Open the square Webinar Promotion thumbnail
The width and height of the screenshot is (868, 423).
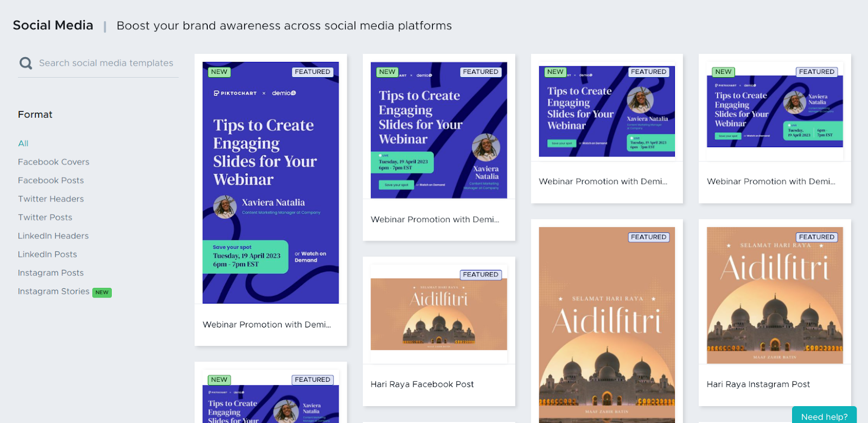click(439, 130)
